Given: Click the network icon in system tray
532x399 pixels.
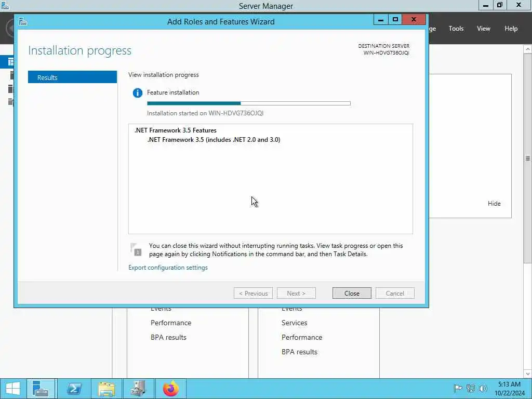Looking at the screenshot, I should click(x=470, y=388).
